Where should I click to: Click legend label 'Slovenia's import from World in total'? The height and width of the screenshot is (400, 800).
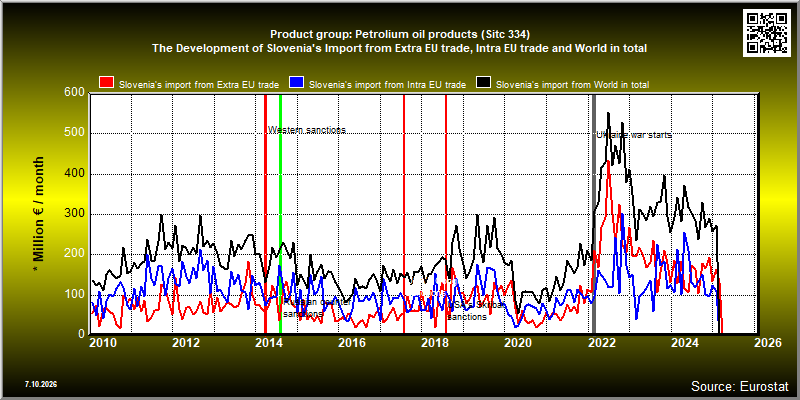coord(572,85)
